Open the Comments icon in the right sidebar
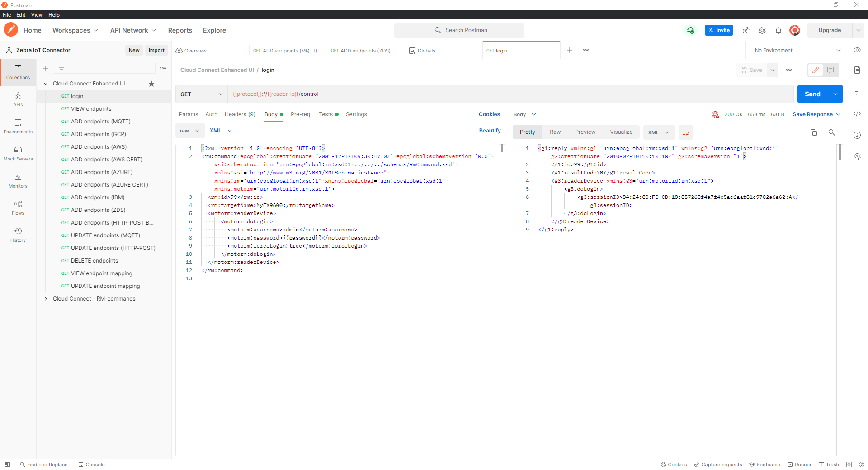868x470 pixels. click(857, 92)
